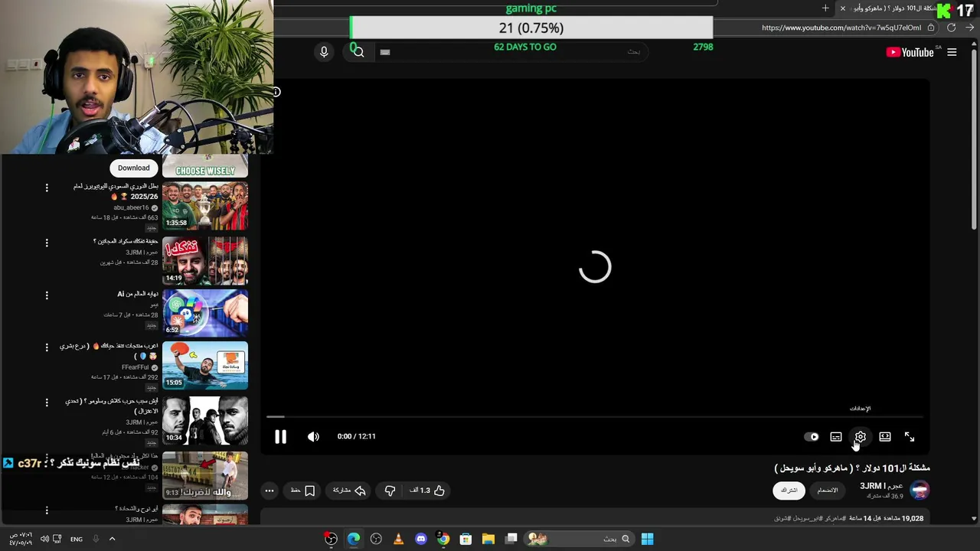Click the Download button in the sidebar

134,168
